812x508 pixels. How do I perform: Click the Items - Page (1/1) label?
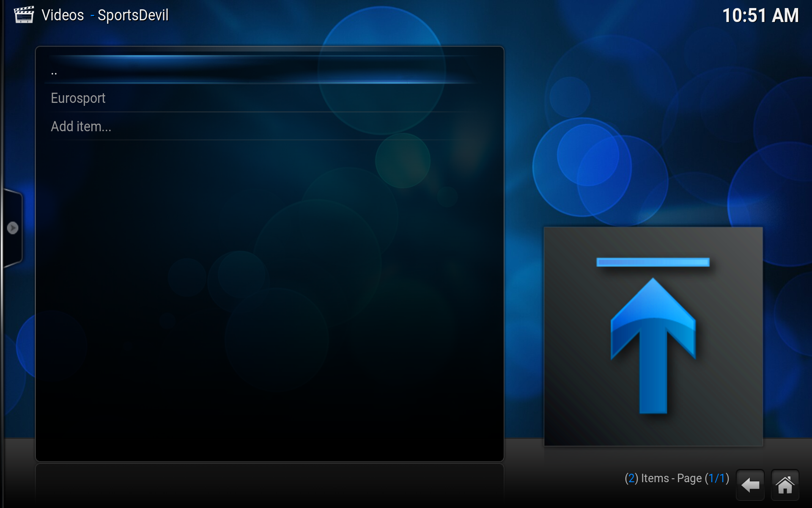(677, 478)
